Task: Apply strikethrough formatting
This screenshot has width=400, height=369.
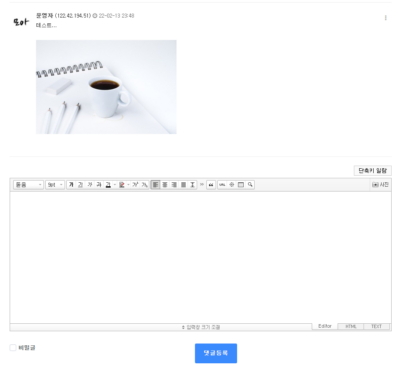Action: [99, 185]
